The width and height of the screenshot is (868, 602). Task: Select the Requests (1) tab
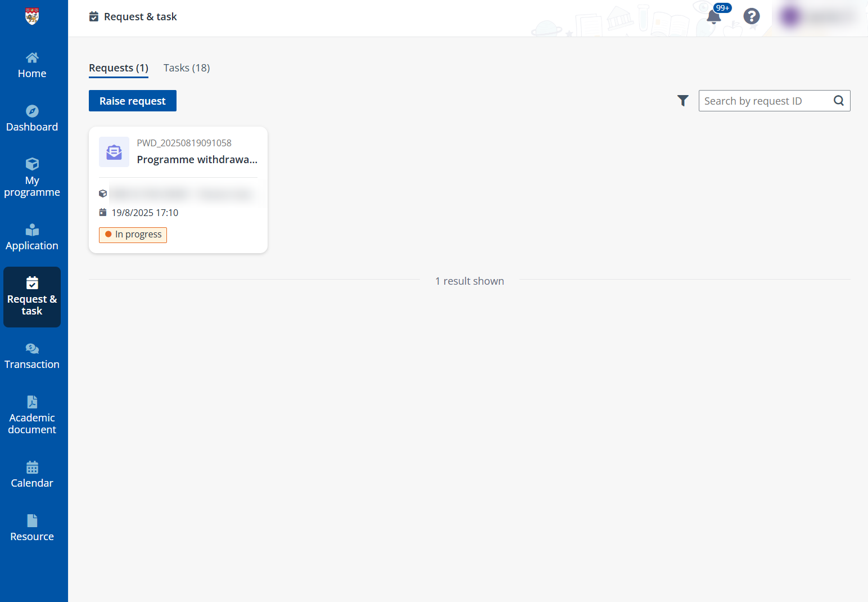(x=119, y=68)
